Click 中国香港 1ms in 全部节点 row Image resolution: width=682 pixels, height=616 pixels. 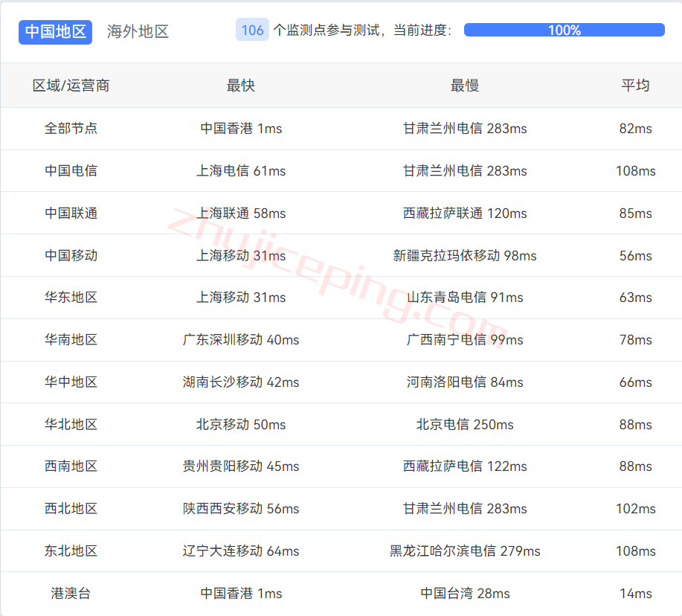(x=241, y=128)
